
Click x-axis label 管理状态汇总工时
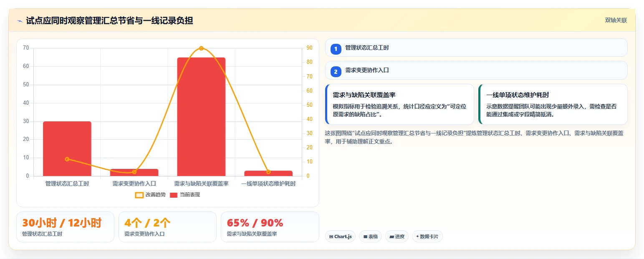67,184
